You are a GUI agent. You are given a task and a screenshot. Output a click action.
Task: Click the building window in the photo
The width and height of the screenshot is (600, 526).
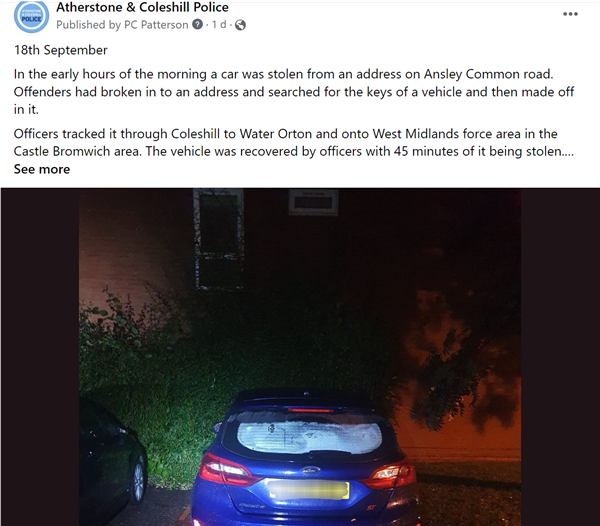tap(218, 239)
